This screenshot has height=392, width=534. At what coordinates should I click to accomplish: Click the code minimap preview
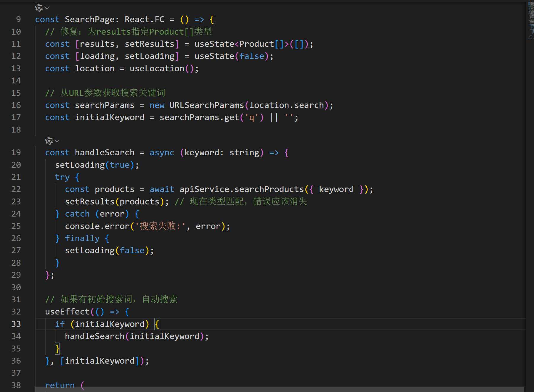pyautogui.click(x=531, y=20)
